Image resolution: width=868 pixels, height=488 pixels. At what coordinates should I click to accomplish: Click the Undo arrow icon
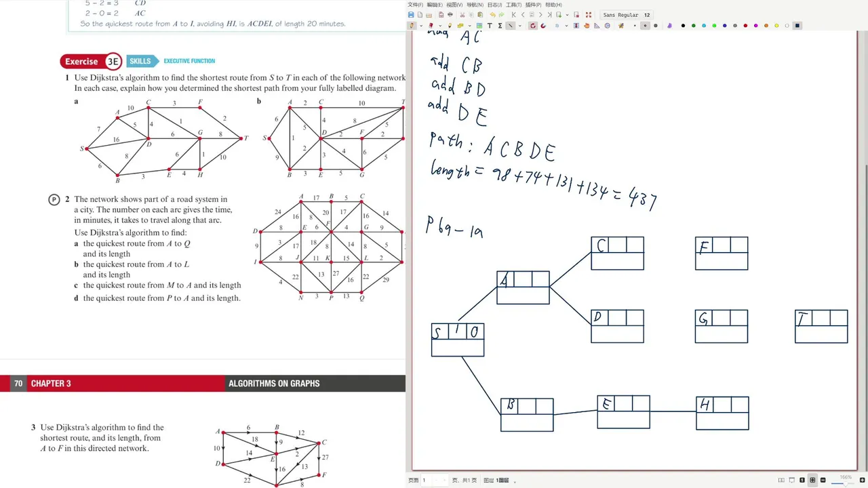(x=492, y=15)
